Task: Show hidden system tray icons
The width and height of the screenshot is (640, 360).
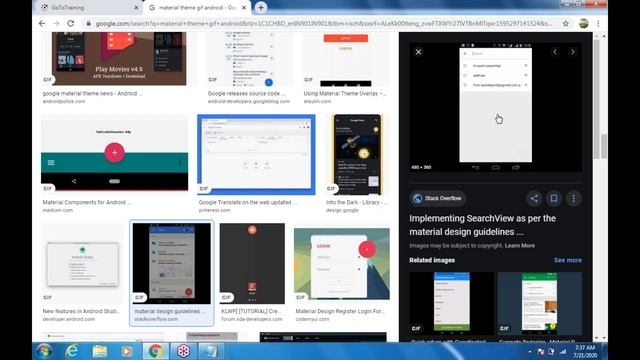Action: [530, 351]
